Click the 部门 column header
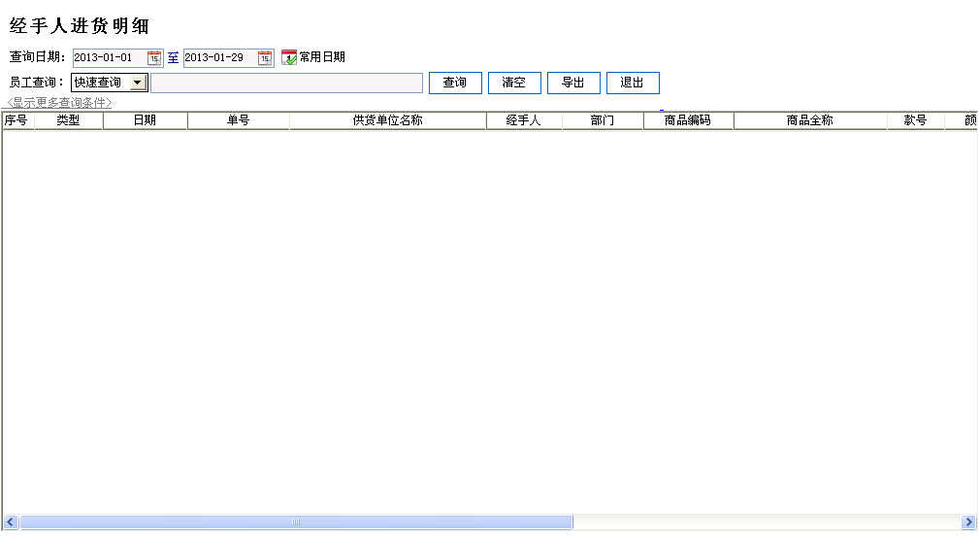The height and width of the screenshot is (537, 980). (x=603, y=120)
